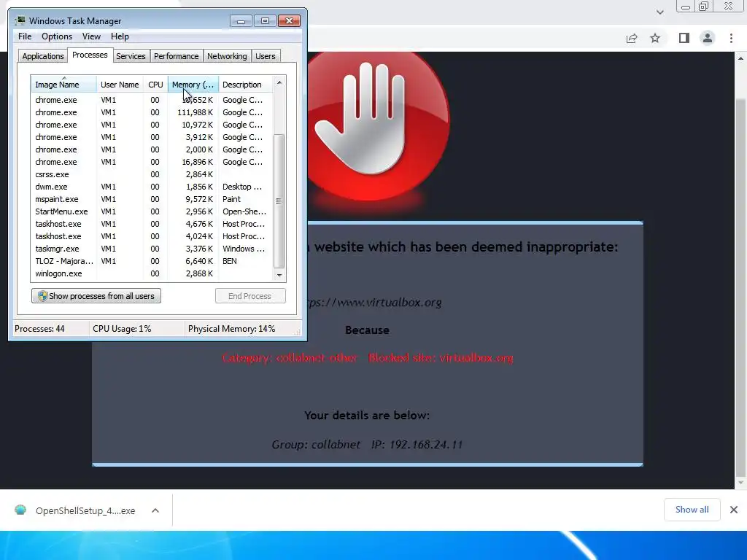Select the csrss.exe process row
747x560 pixels.
pos(152,174)
